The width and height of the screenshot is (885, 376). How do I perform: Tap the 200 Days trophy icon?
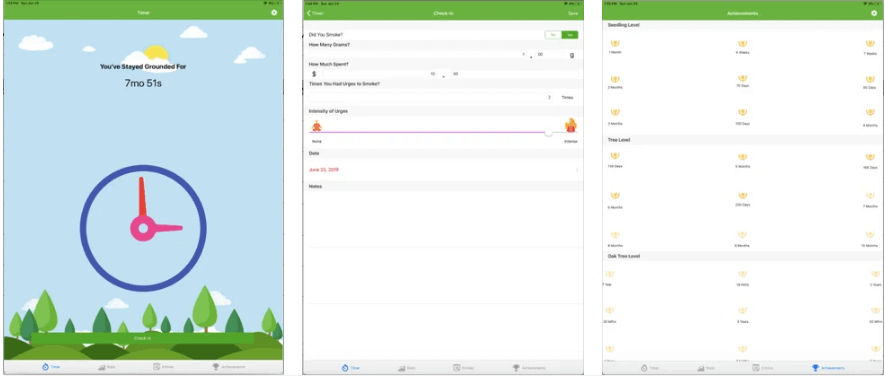(x=743, y=195)
